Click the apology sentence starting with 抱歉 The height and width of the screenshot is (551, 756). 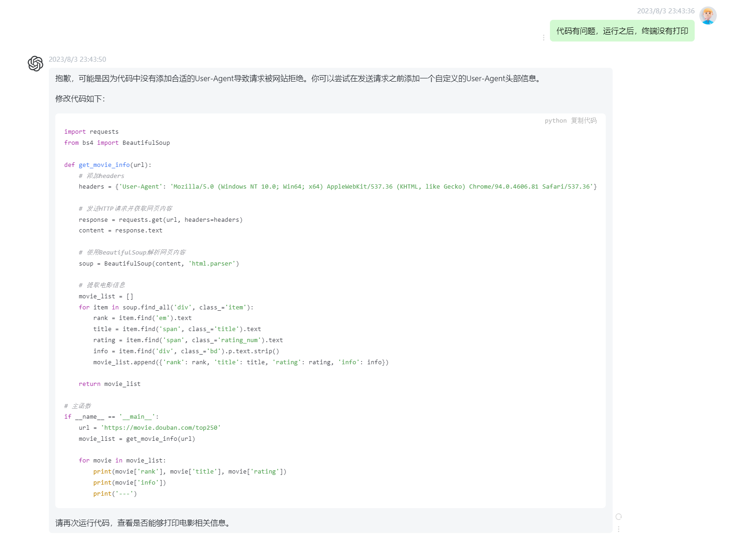298,78
